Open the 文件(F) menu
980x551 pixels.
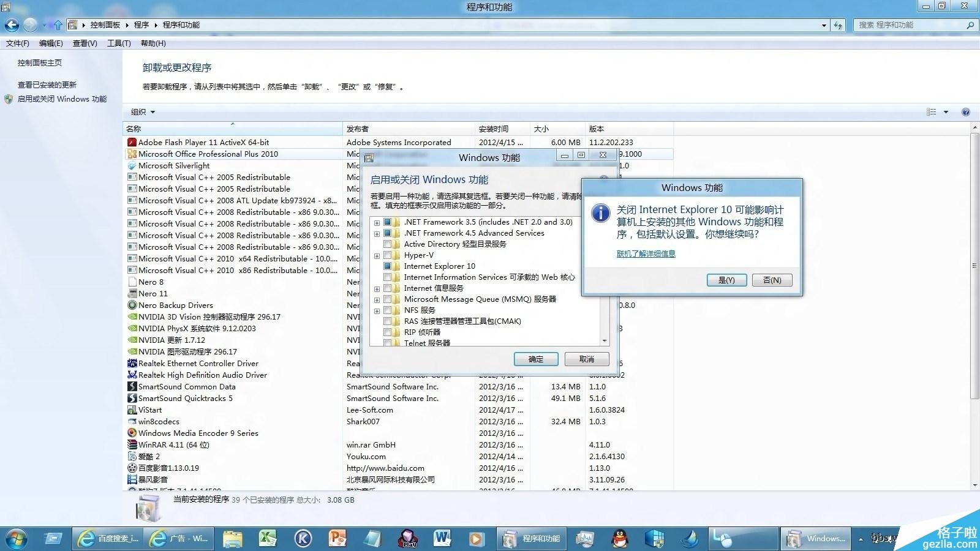click(x=17, y=43)
